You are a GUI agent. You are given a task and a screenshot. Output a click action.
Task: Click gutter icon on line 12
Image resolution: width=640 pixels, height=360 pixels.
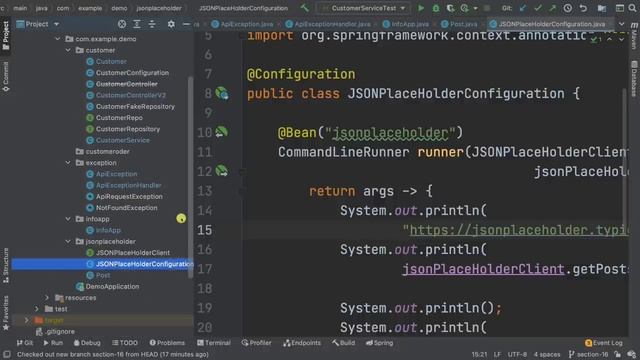pyautogui.click(x=222, y=171)
